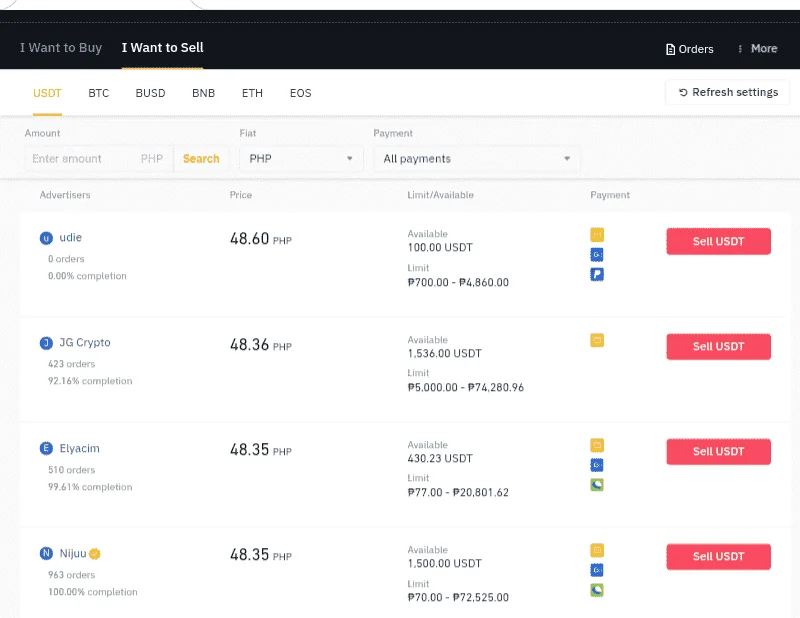Click the Refresh settings button
This screenshot has width=800, height=618.
pos(728,92)
